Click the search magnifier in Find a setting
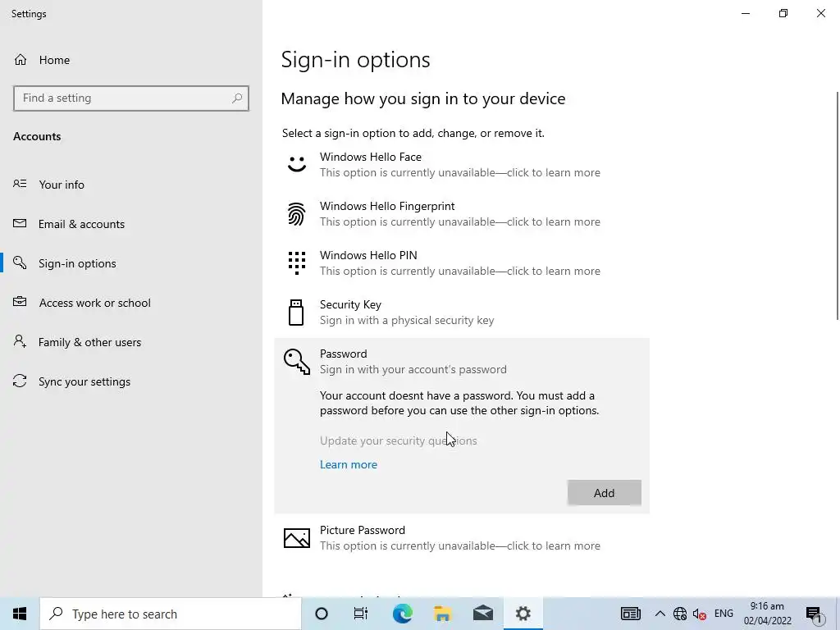The image size is (840, 630). (x=237, y=98)
